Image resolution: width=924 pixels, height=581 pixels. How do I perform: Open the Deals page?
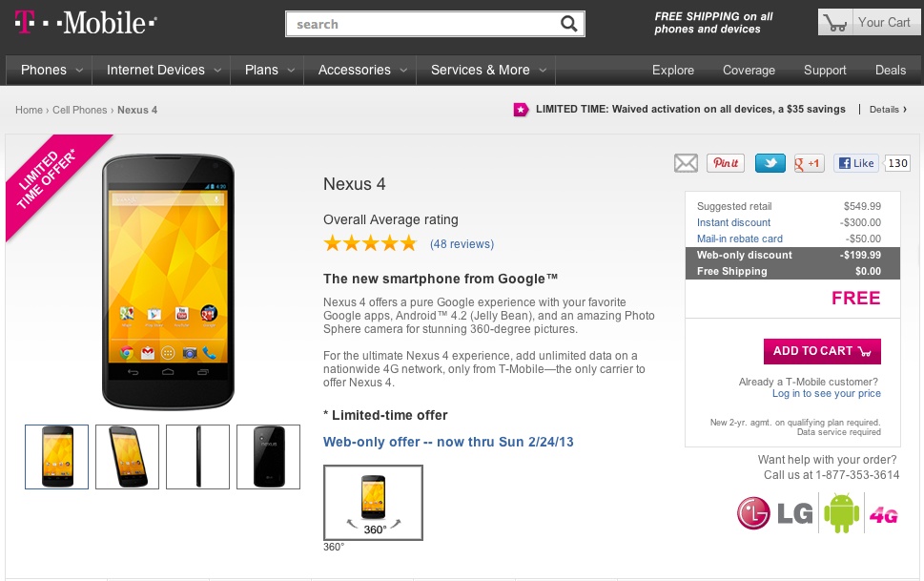(891, 71)
